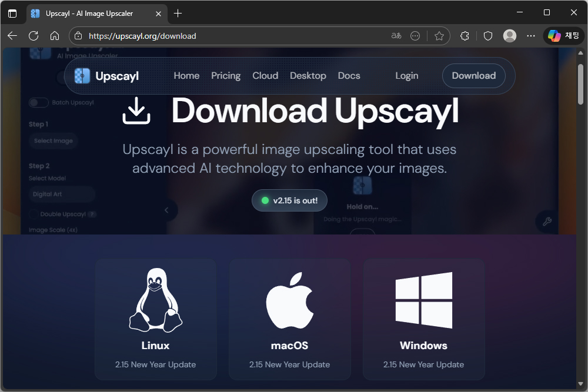Click the Double Upscayl help question mark
588x392 pixels.
click(x=92, y=215)
